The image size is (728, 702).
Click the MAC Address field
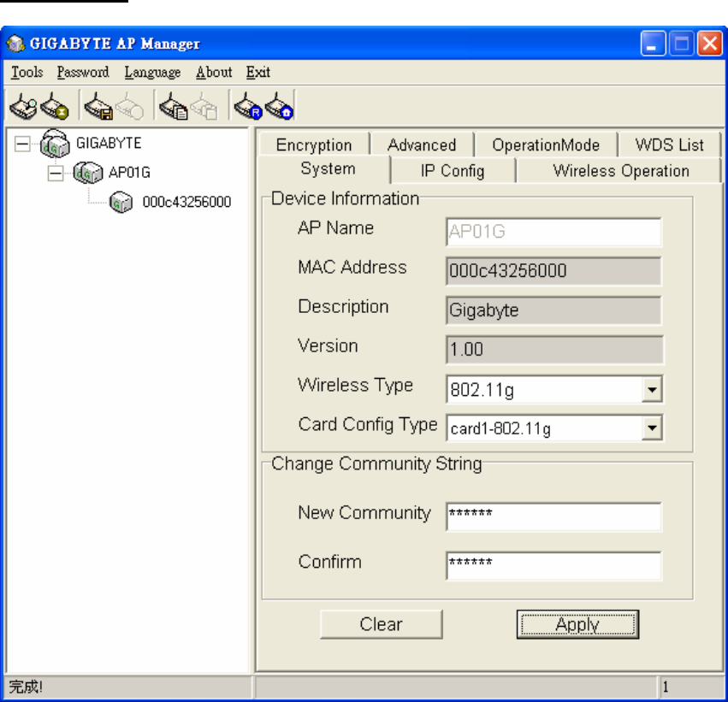tap(553, 271)
